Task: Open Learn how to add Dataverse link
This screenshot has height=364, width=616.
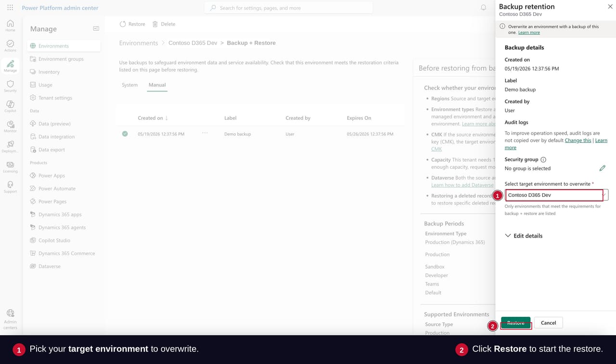Action: pos(462,185)
